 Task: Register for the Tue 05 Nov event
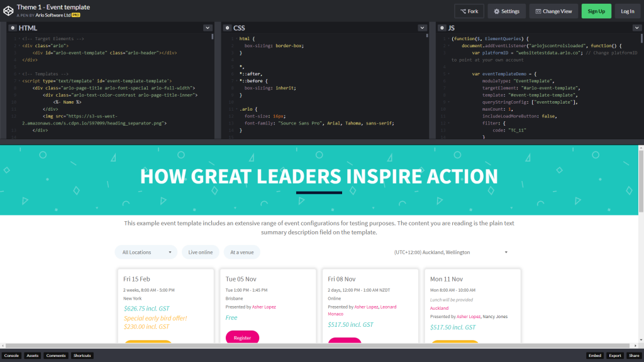pos(242,337)
